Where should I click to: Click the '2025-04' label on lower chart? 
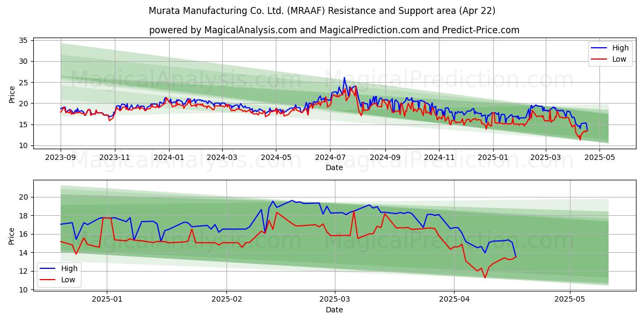(454, 299)
